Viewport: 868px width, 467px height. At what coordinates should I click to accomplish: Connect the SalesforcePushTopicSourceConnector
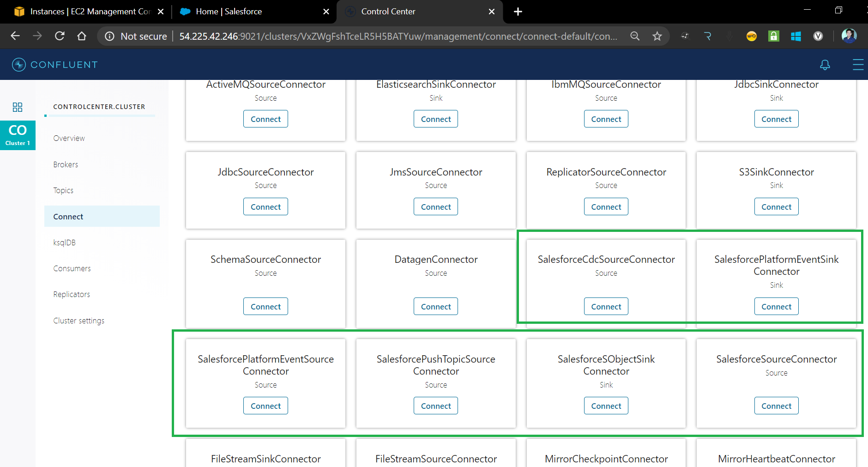point(436,406)
